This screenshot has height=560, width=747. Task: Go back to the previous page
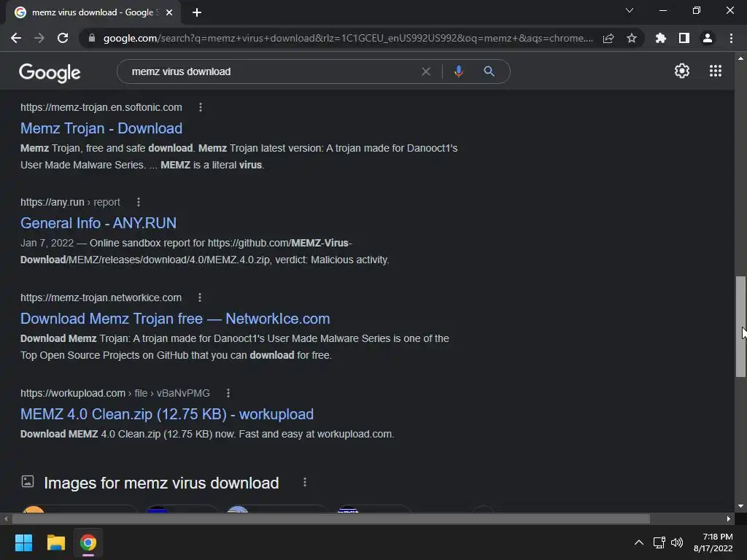(x=16, y=38)
